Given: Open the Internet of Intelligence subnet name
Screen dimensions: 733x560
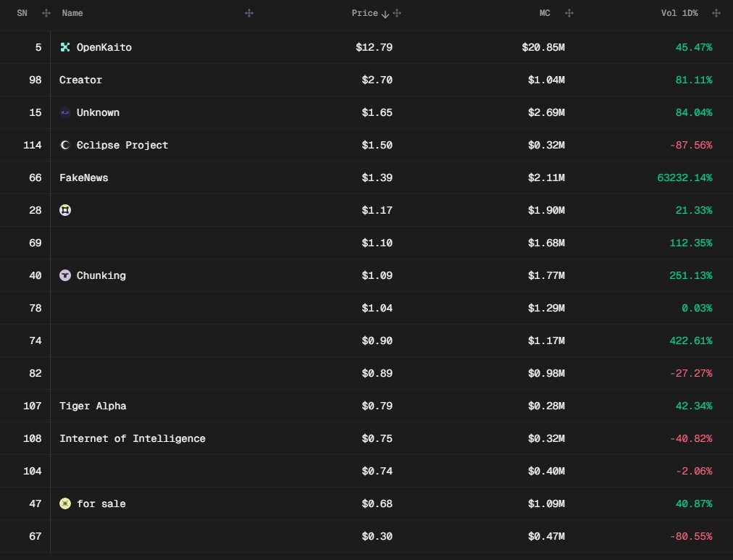Looking at the screenshot, I should coord(133,438).
